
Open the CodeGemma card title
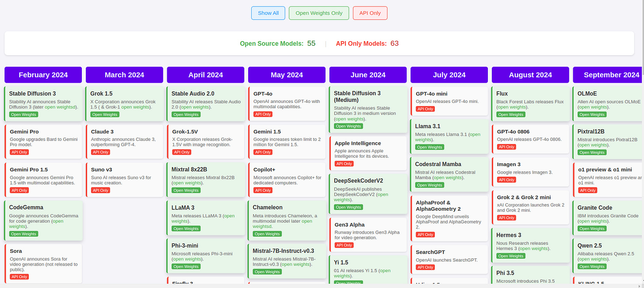26,207
